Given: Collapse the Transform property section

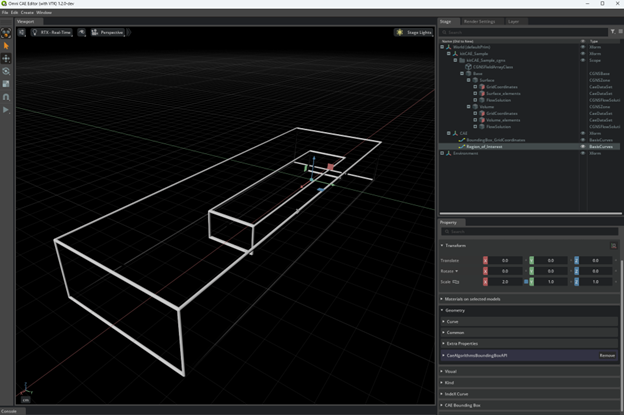Looking at the screenshot, I should point(442,245).
